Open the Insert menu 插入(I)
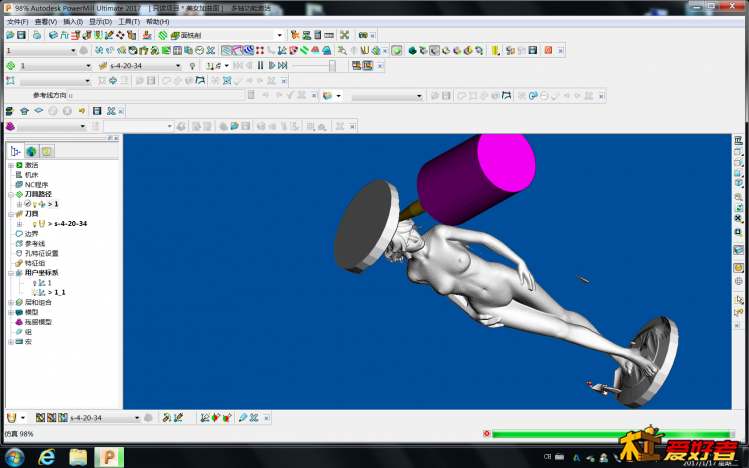Image resolution: width=749 pixels, height=468 pixels. [73, 22]
